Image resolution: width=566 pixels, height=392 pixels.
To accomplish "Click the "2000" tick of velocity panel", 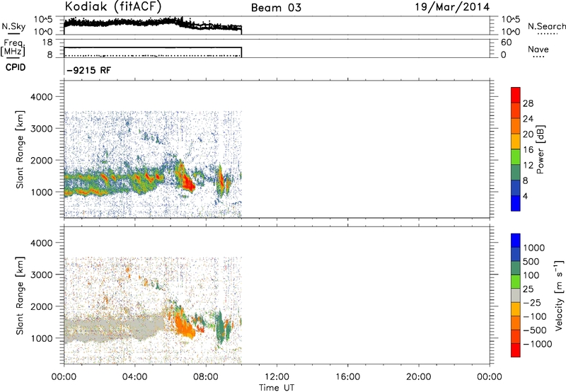I will tap(42, 306).
